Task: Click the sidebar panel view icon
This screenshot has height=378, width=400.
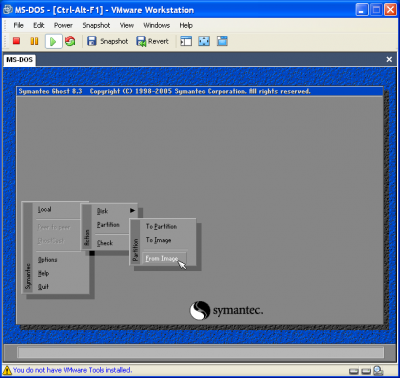Action: [x=186, y=41]
